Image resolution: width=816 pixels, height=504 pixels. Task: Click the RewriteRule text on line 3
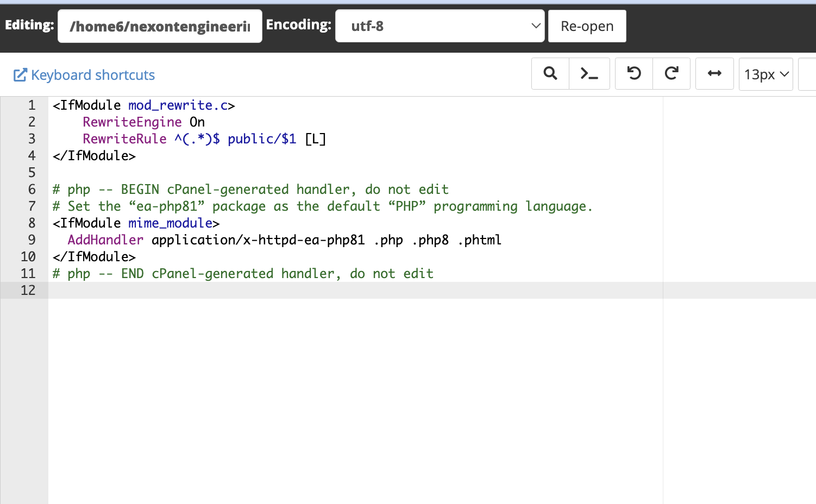(124, 139)
